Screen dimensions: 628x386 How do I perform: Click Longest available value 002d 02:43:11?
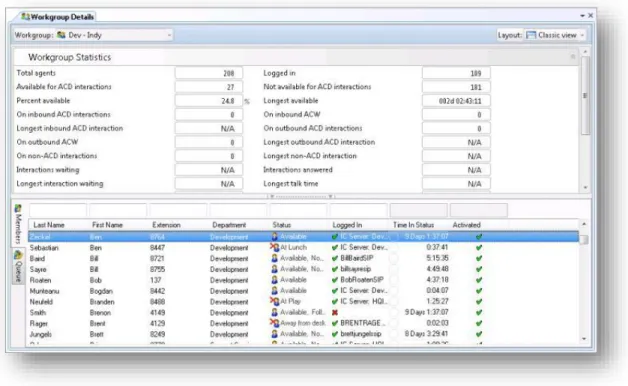tap(456, 101)
